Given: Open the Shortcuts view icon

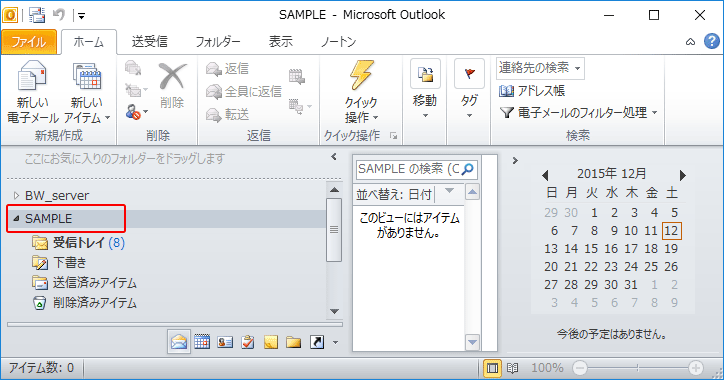Looking at the screenshot, I should tap(317, 342).
